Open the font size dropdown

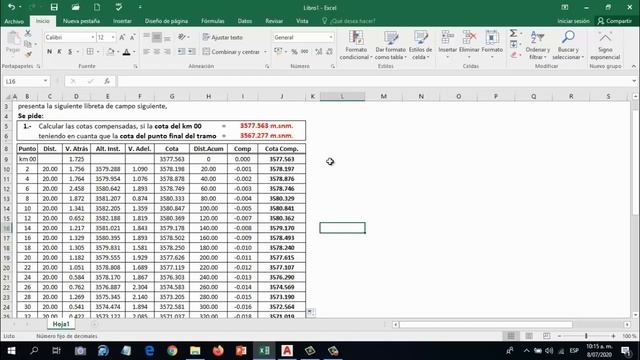pyautogui.click(x=113, y=37)
